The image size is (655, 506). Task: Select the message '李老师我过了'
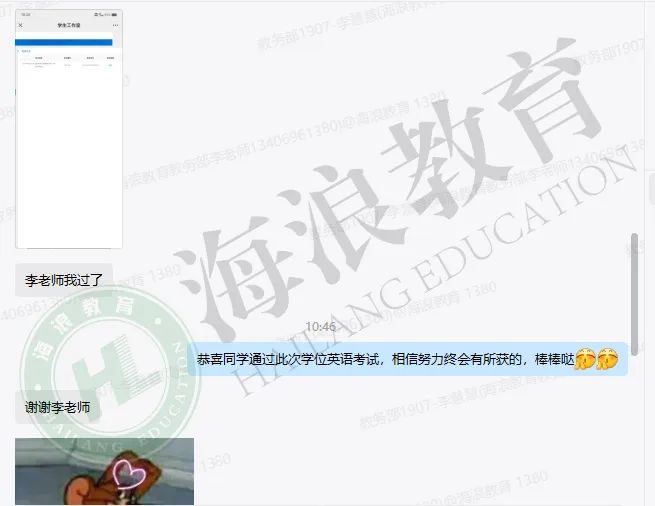pyautogui.click(x=64, y=281)
